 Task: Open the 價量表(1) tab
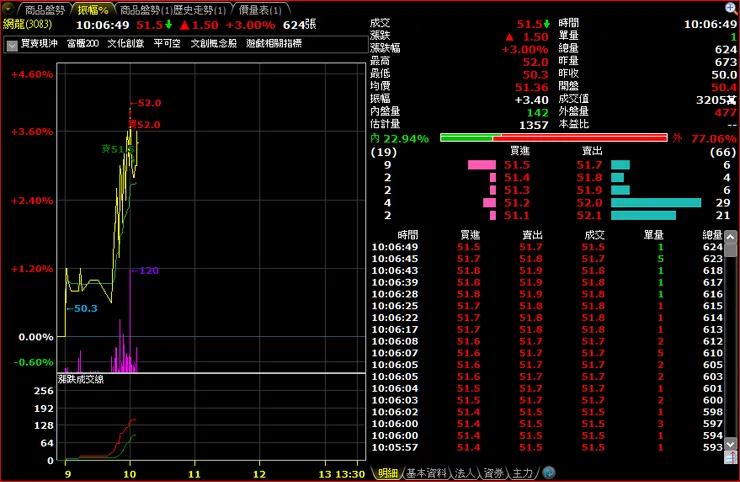click(260, 9)
